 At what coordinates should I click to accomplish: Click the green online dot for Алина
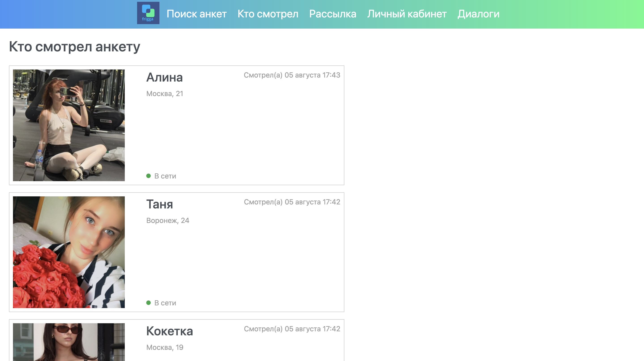point(148,176)
